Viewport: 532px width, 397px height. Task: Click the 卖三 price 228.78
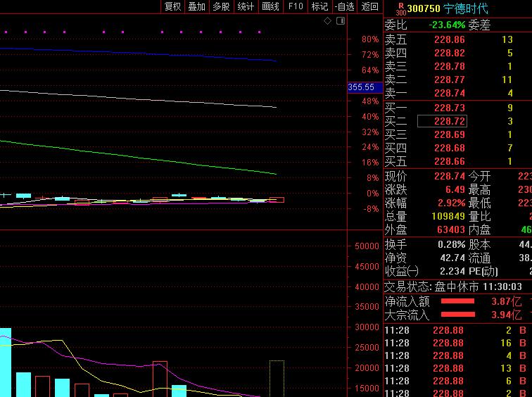(x=449, y=66)
